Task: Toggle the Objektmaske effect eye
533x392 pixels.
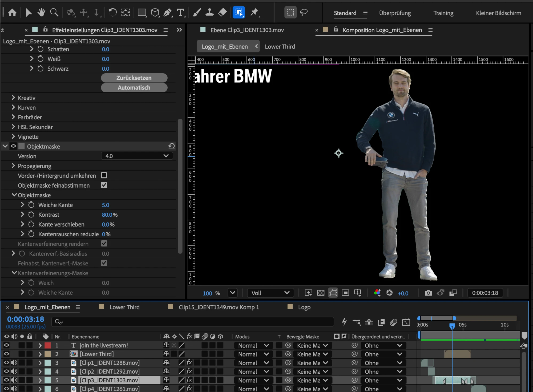Action: coord(13,146)
